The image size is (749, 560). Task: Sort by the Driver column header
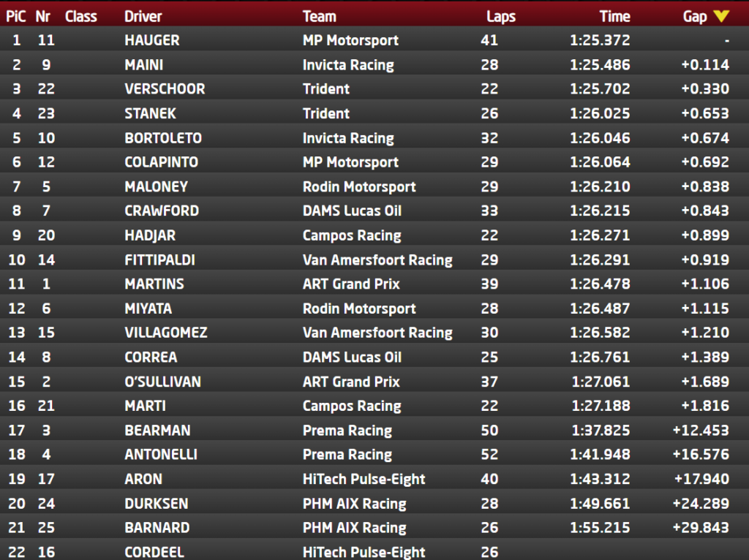[x=143, y=16]
